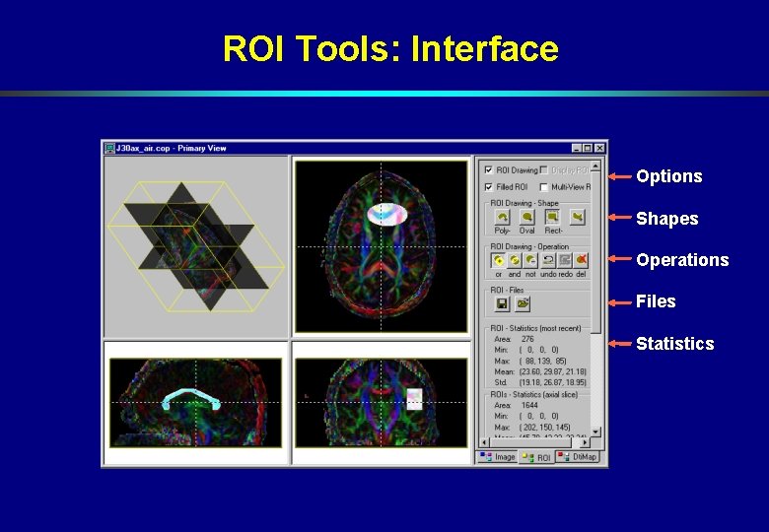Click the cyan arched ROI in sagittal view
769x532 pixels.
pos(191,399)
